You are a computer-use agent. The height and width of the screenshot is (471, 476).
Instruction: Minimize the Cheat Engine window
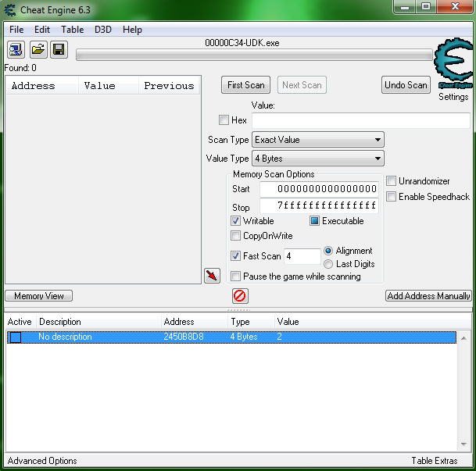(405, 7)
